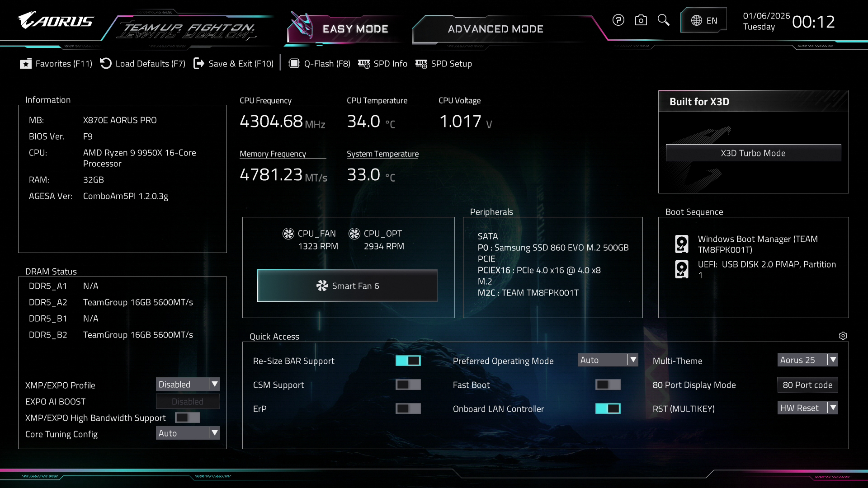This screenshot has height=488, width=868.
Task: Switch to Advanced Mode tab
Action: (x=495, y=29)
